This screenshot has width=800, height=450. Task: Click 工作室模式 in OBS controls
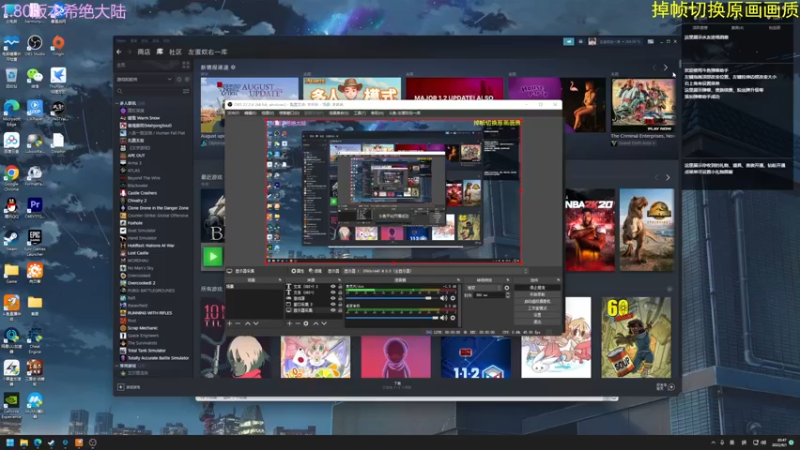(537, 308)
